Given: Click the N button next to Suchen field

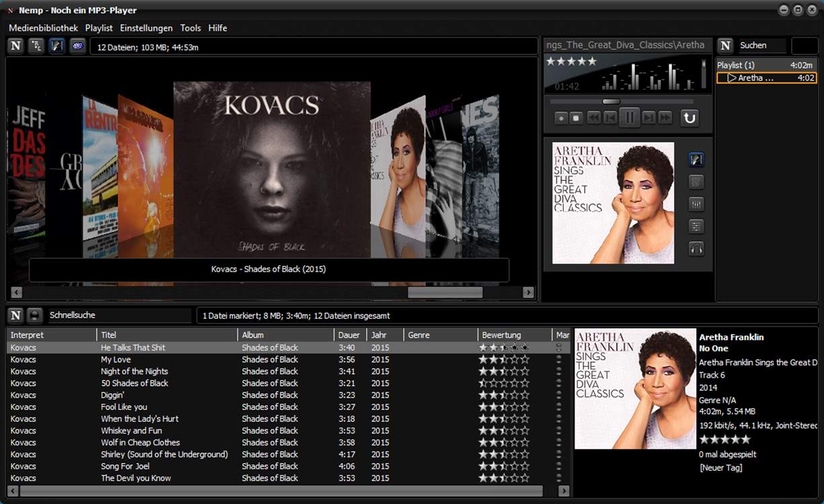Looking at the screenshot, I should tap(725, 45).
